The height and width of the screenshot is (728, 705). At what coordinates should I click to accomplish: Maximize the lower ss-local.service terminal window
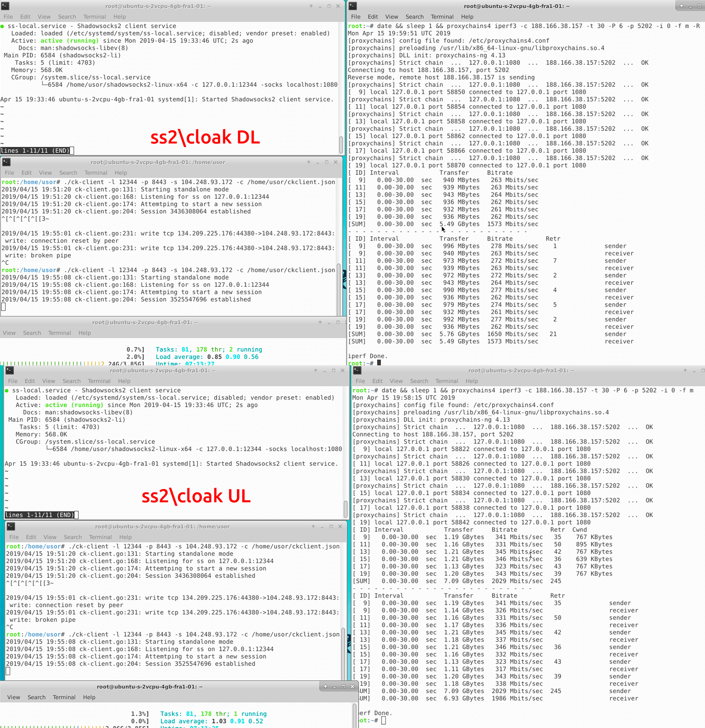click(334, 371)
